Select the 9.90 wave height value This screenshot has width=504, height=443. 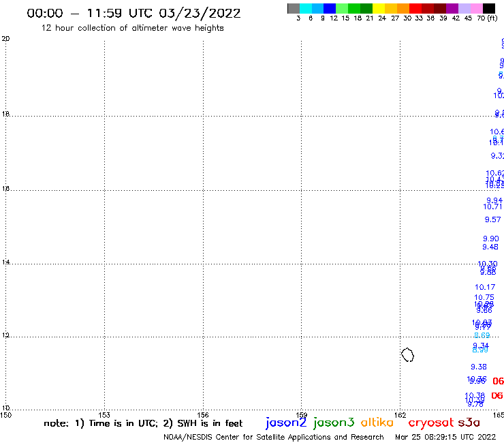click(491, 239)
